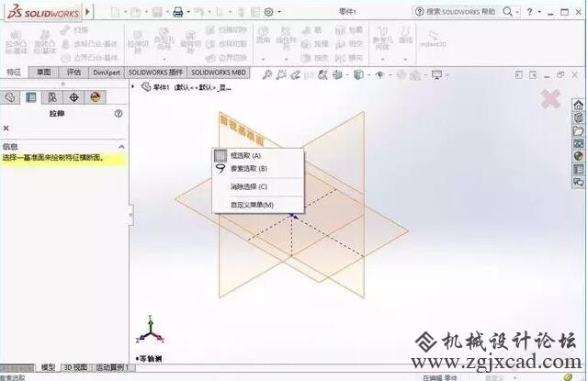
Task: Click the Print icon
Action: click(x=178, y=12)
